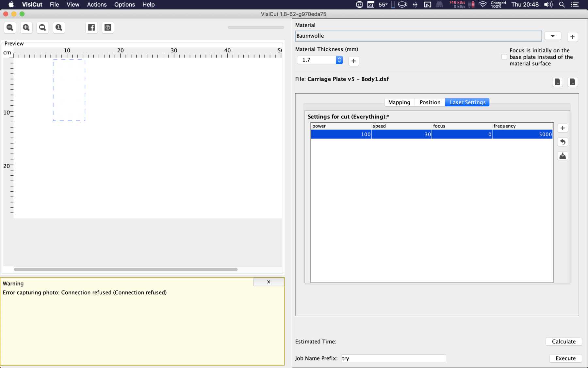Click the Facebook share toolbar icon

tap(91, 27)
